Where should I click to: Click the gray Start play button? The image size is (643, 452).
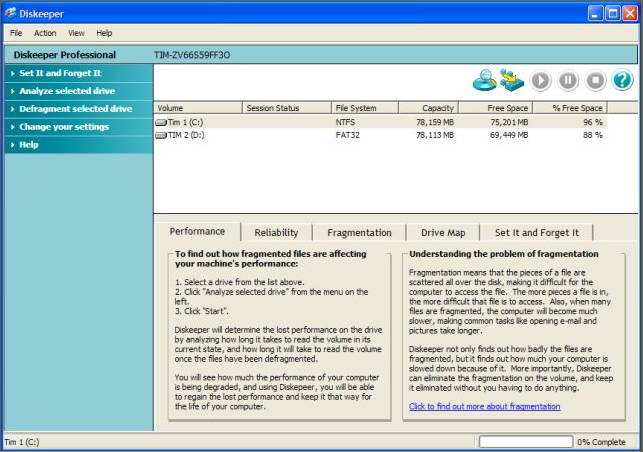click(540, 80)
